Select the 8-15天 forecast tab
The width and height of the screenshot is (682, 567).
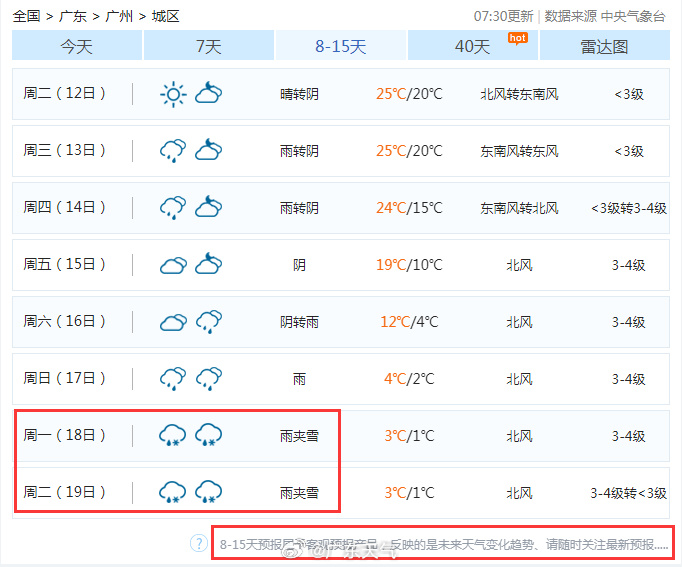click(x=340, y=46)
